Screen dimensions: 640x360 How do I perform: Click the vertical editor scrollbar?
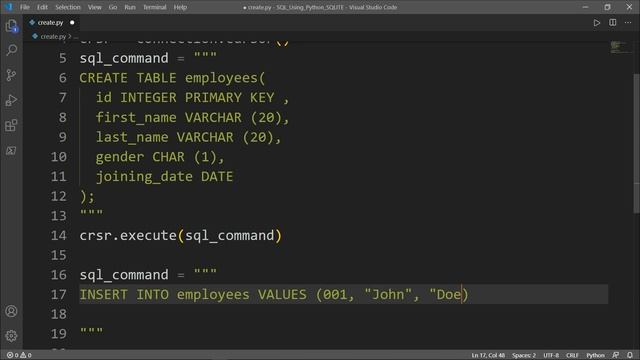(636, 143)
